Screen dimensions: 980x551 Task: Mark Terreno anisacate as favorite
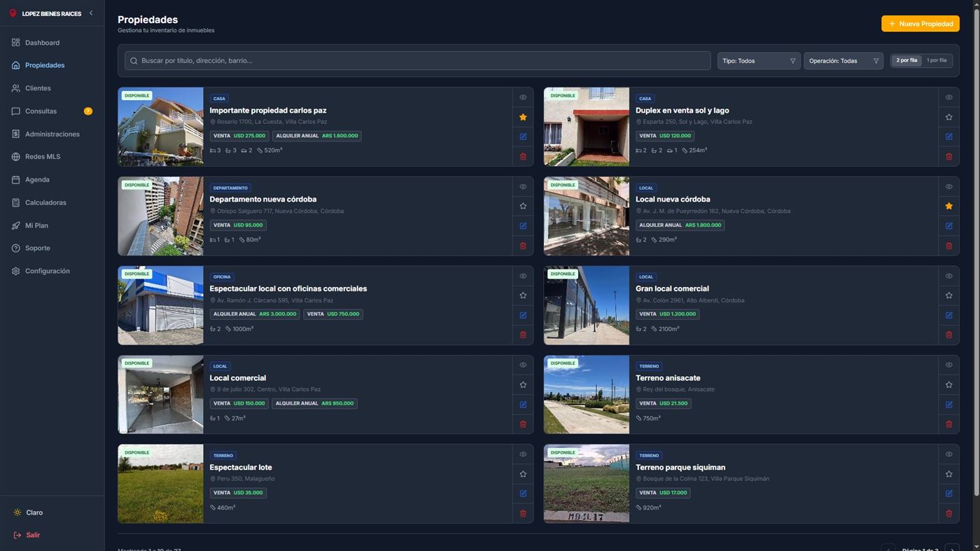click(x=948, y=384)
